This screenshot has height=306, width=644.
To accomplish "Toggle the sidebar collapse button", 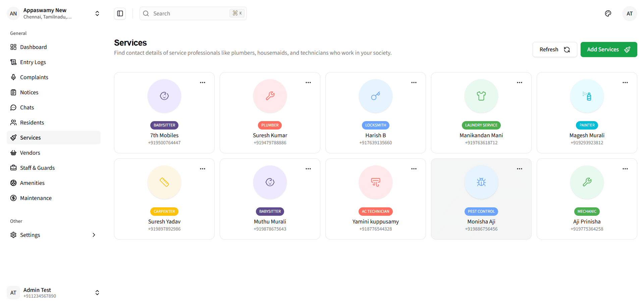I will [120, 13].
